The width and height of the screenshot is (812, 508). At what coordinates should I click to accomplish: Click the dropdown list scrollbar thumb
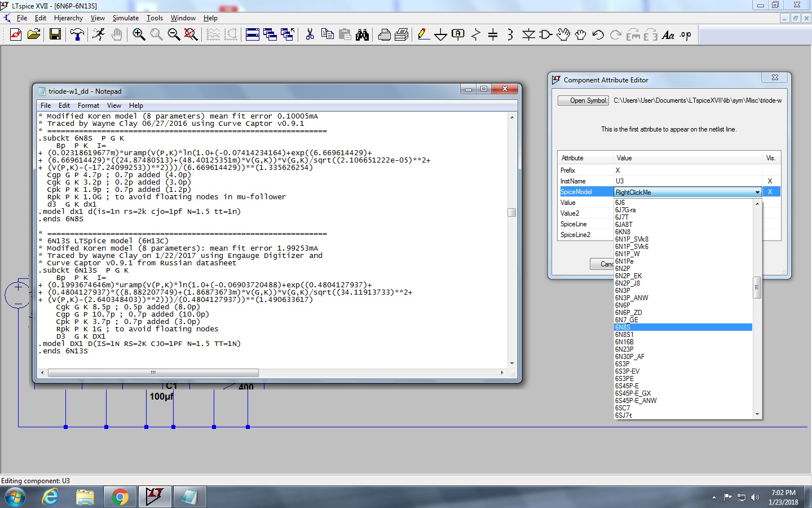click(x=757, y=287)
